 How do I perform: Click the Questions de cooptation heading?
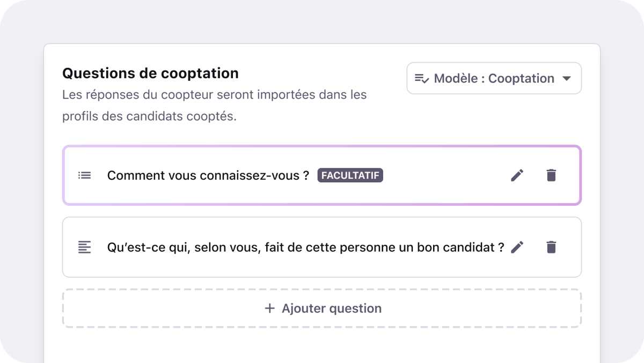pos(150,73)
